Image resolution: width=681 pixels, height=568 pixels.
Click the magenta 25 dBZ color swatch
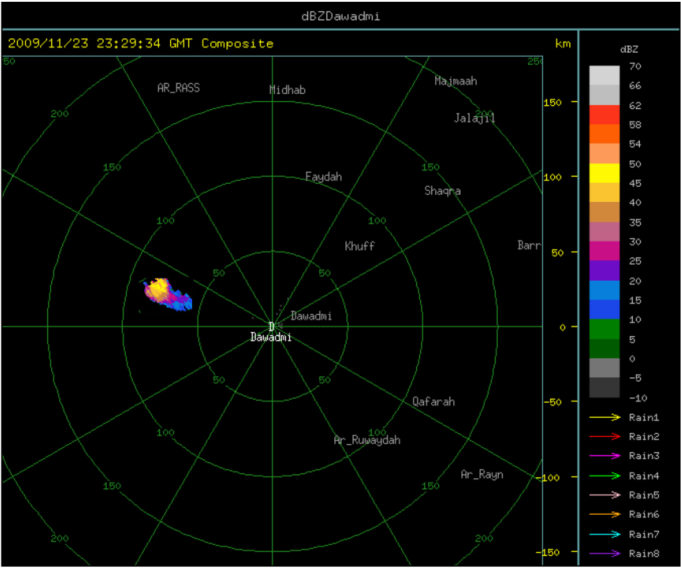point(604,251)
